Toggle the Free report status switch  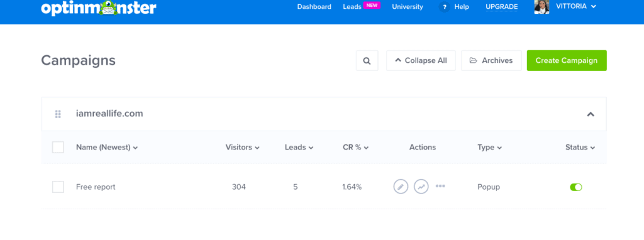(x=576, y=187)
